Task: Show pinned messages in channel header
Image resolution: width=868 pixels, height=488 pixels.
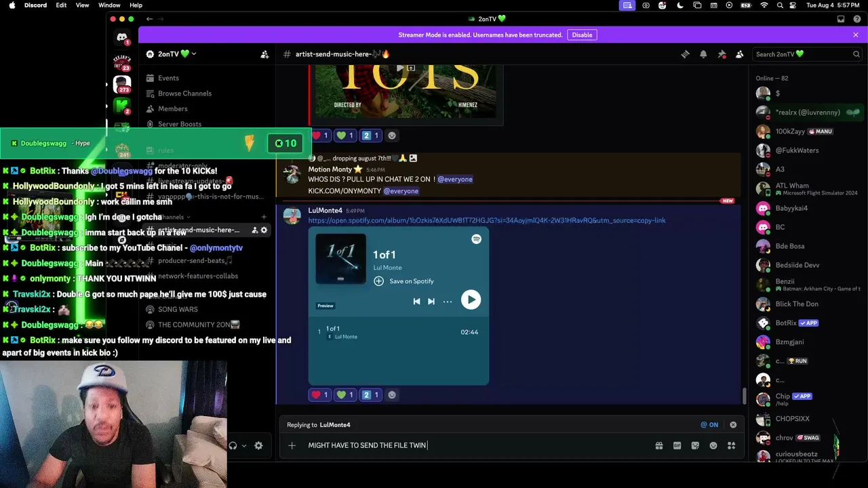Action: (722, 54)
